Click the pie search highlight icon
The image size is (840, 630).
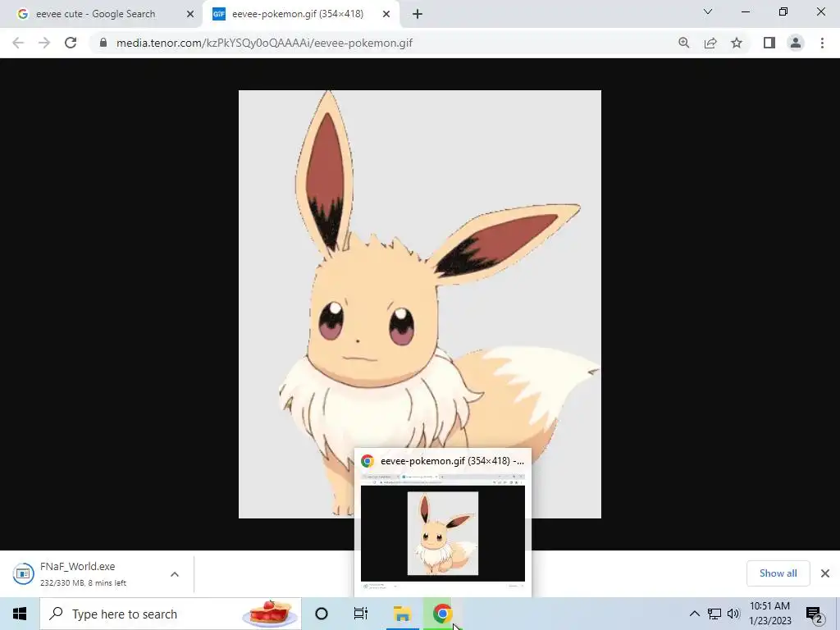pyautogui.click(x=269, y=614)
